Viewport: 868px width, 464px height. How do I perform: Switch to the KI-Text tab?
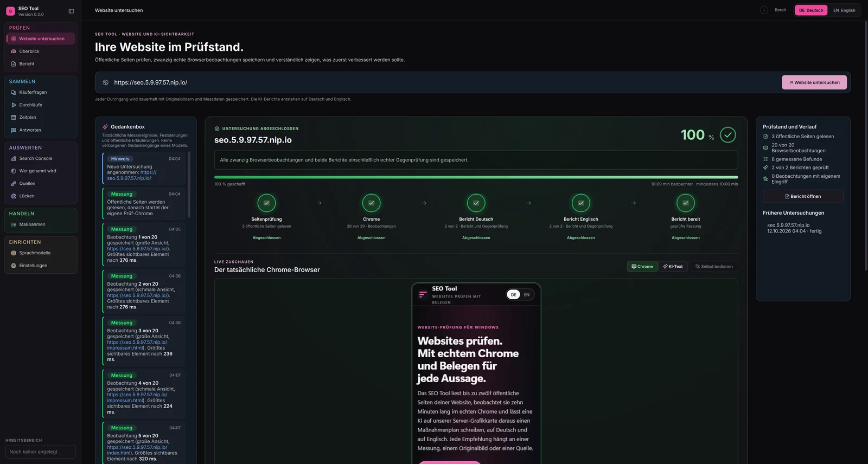click(673, 266)
